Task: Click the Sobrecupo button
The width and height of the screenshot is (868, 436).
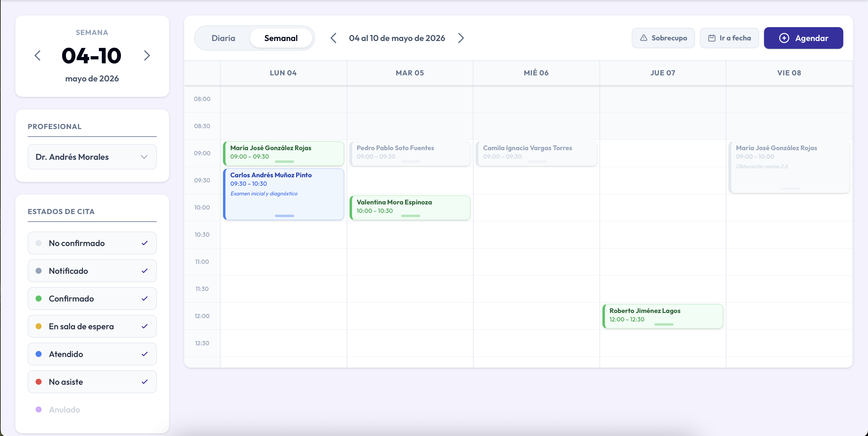Action: (x=663, y=38)
